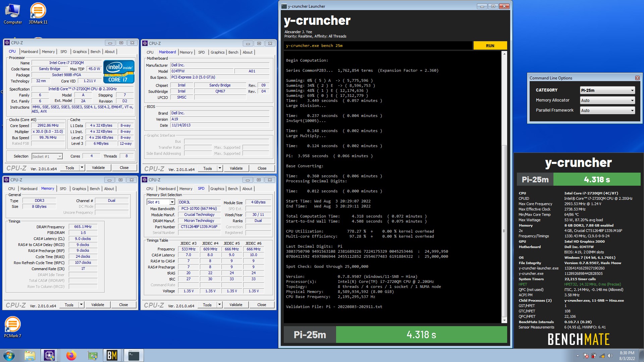Expand Tools arrow in SPD window
Image resolution: width=644 pixels, height=362 pixels.
[x=219, y=305]
